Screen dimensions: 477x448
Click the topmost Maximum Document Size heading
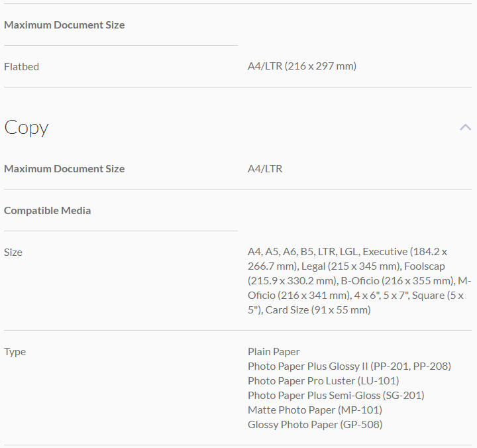point(64,25)
